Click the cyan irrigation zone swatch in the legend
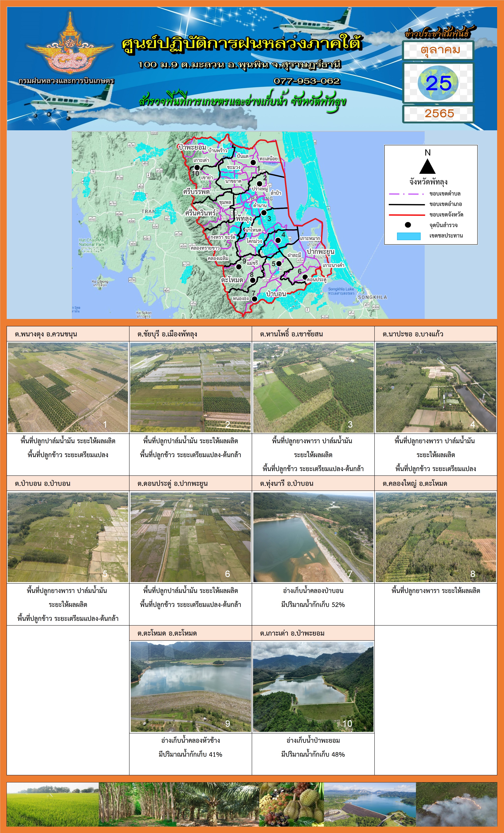 tap(408, 236)
